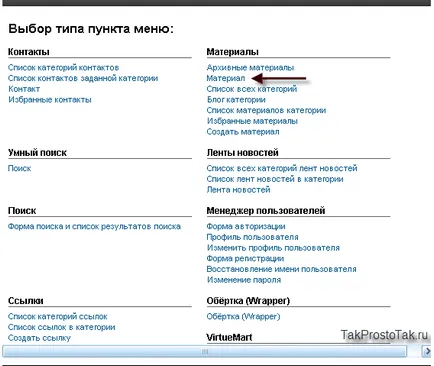Select 'Список всех категорий' under Материалы
The image size is (434, 366).
click(252, 89)
